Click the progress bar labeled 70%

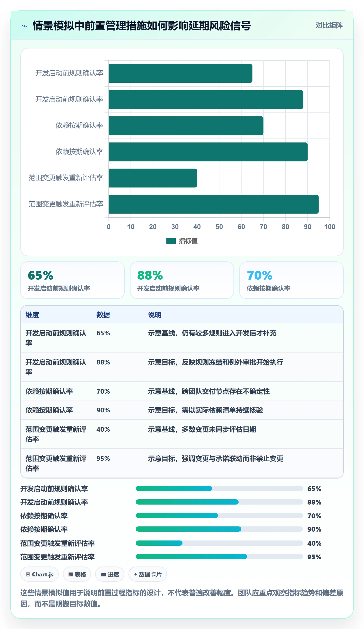pos(219,515)
